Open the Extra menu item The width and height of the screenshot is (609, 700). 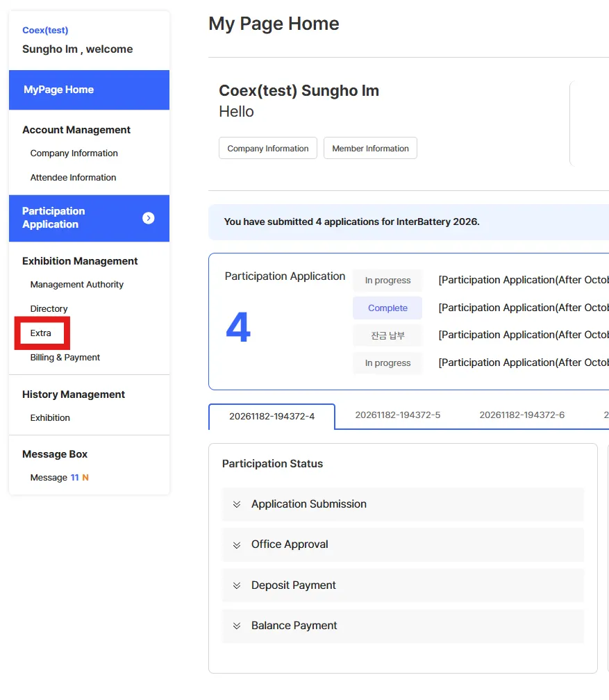click(x=41, y=333)
